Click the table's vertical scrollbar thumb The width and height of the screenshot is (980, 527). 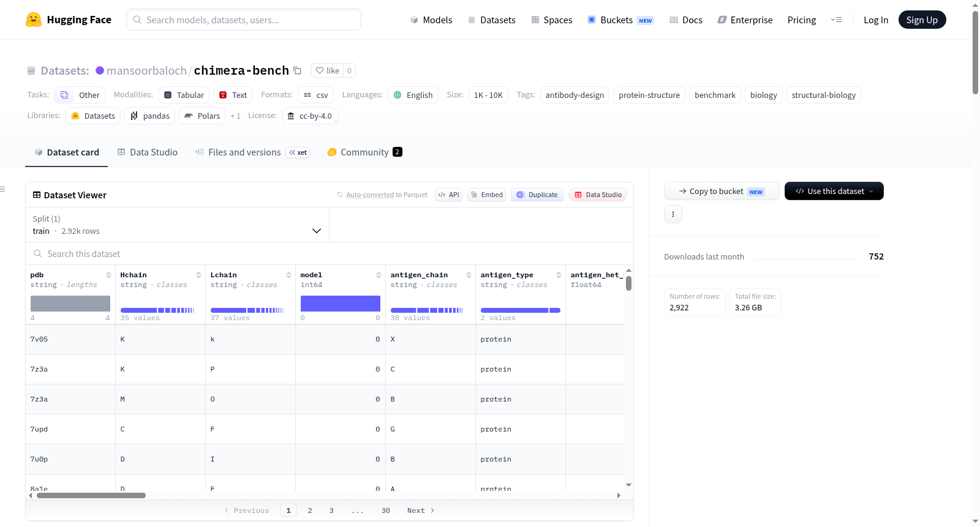(x=628, y=283)
